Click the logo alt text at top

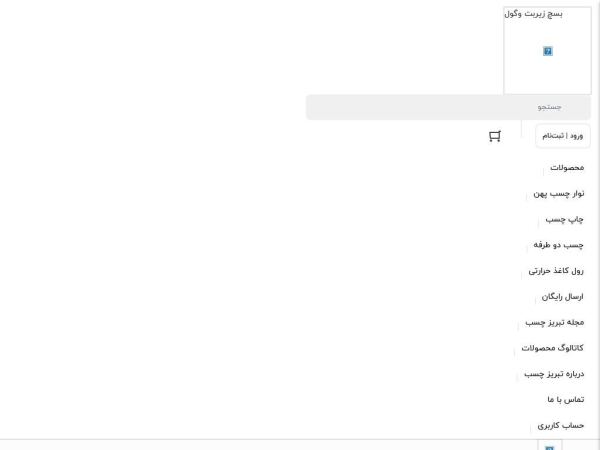[x=533, y=14]
